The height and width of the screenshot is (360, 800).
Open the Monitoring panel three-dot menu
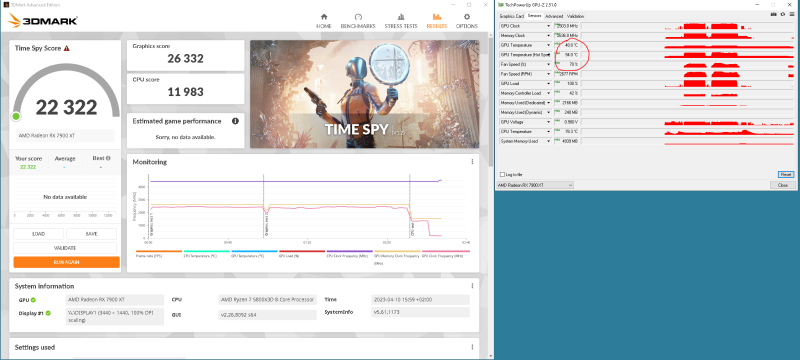pyautogui.click(x=472, y=162)
